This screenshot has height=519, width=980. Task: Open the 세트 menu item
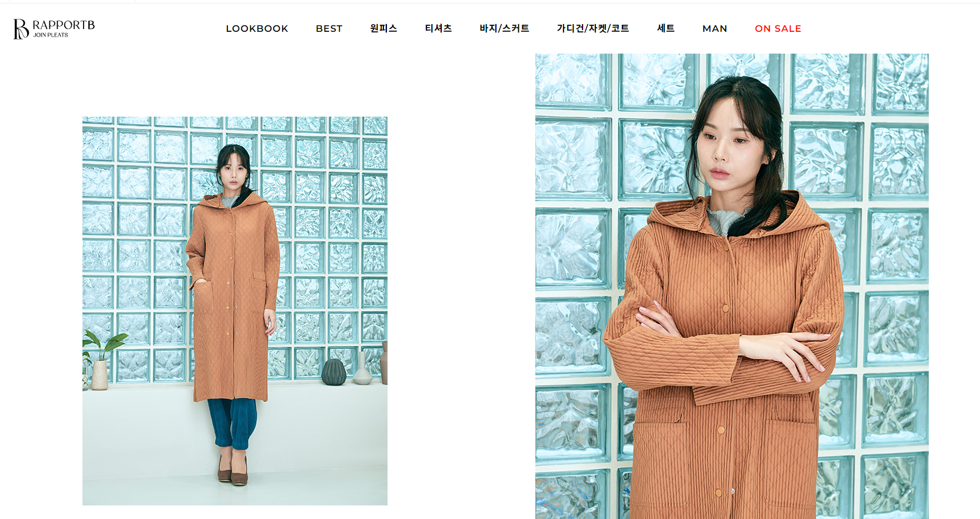tap(666, 28)
